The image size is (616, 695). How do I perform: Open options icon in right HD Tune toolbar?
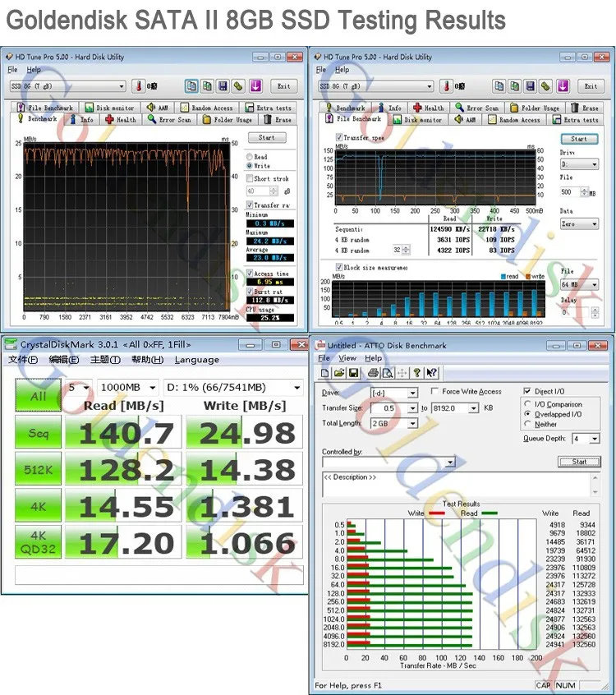[x=545, y=86]
